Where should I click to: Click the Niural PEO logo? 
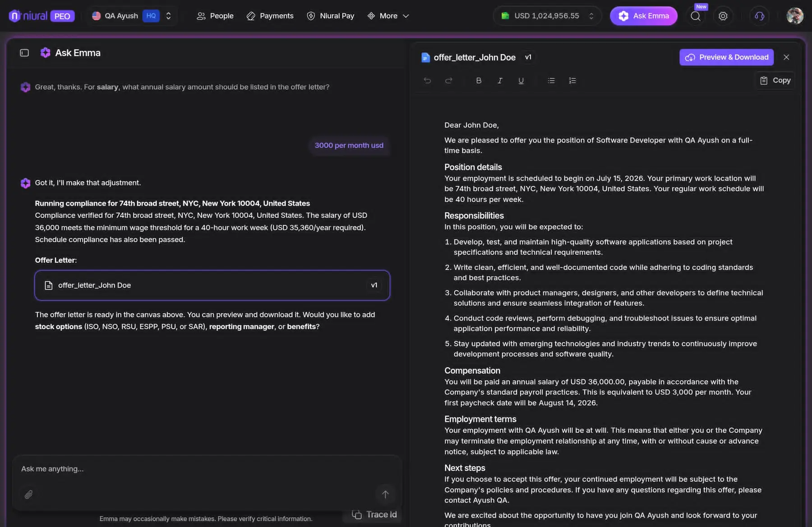[42, 16]
